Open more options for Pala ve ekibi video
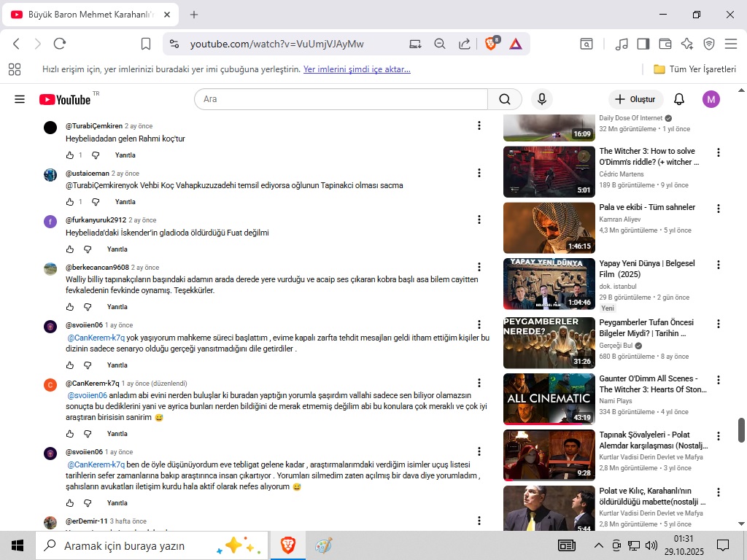The height and width of the screenshot is (560, 747). tap(719, 209)
